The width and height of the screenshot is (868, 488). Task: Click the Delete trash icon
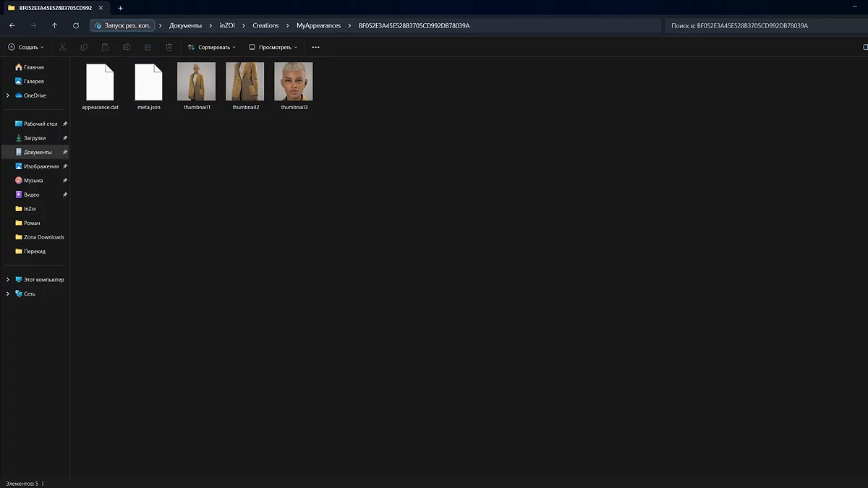(169, 47)
